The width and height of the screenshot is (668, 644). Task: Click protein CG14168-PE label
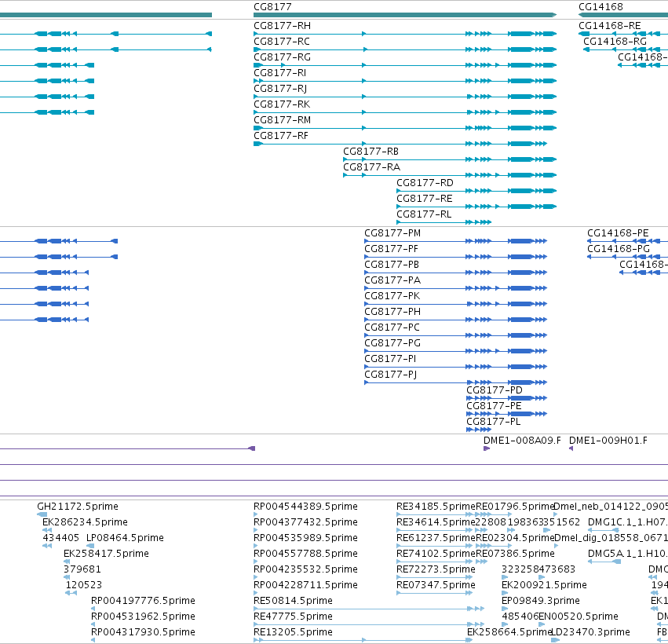tap(618, 233)
